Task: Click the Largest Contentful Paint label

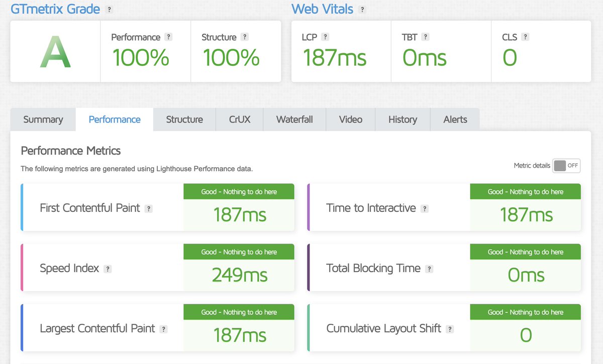Action: (97, 328)
